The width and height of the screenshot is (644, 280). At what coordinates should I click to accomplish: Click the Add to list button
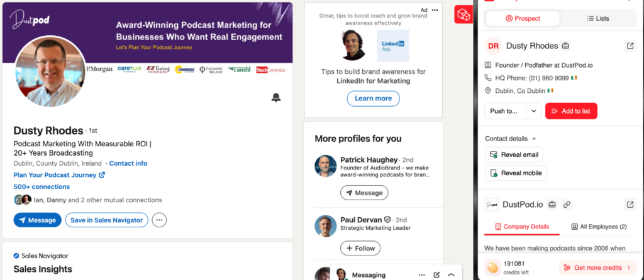point(571,111)
